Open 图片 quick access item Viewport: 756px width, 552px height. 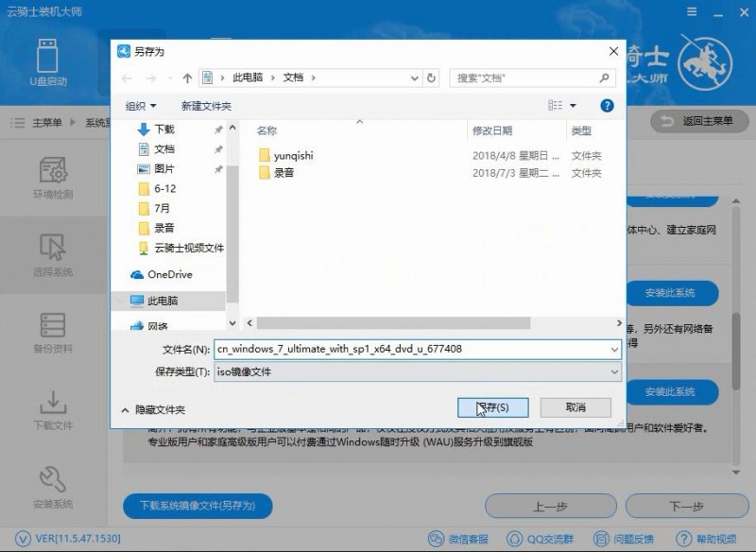tap(156, 169)
